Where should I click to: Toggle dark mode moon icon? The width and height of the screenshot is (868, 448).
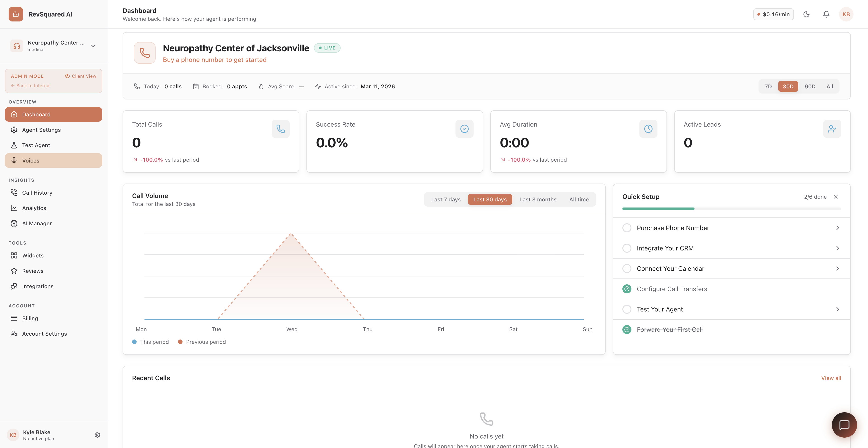click(x=806, y=14)
